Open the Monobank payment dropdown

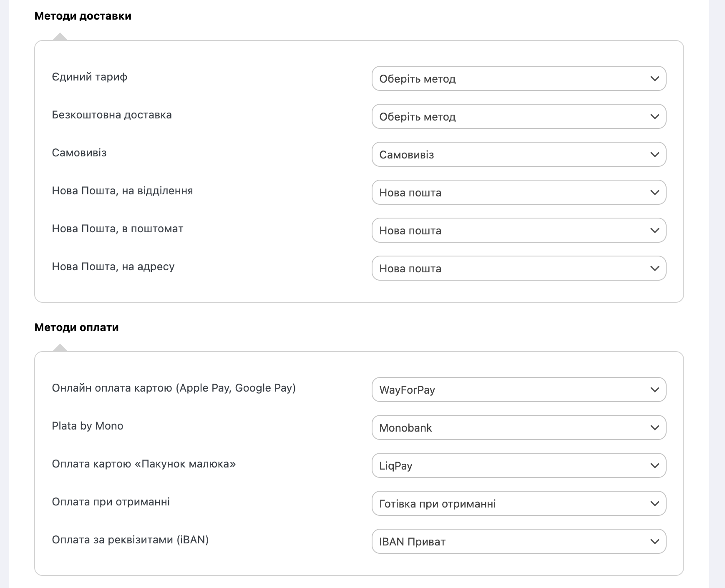[x=519, y=427]
